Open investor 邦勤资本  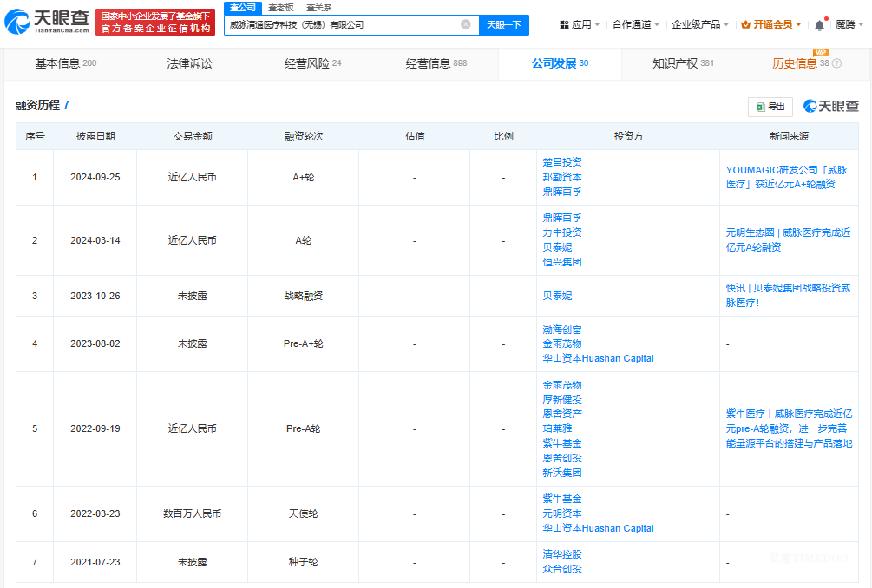click(x=562, y=177)
